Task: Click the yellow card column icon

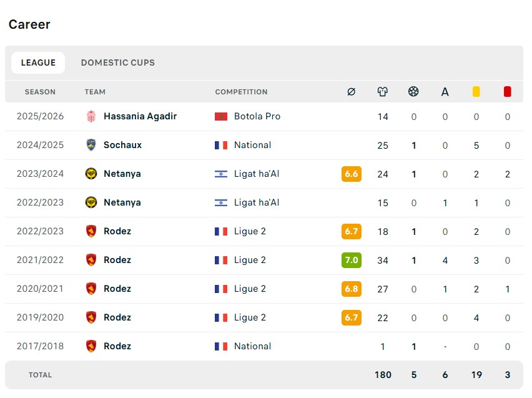Action: coord(476,92)
